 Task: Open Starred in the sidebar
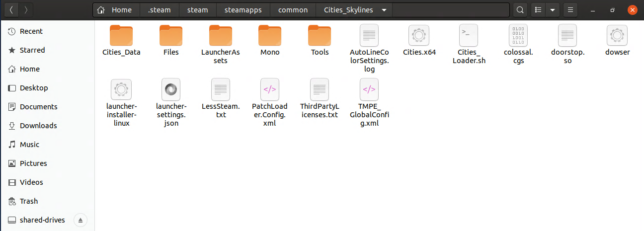coord(47,50)
